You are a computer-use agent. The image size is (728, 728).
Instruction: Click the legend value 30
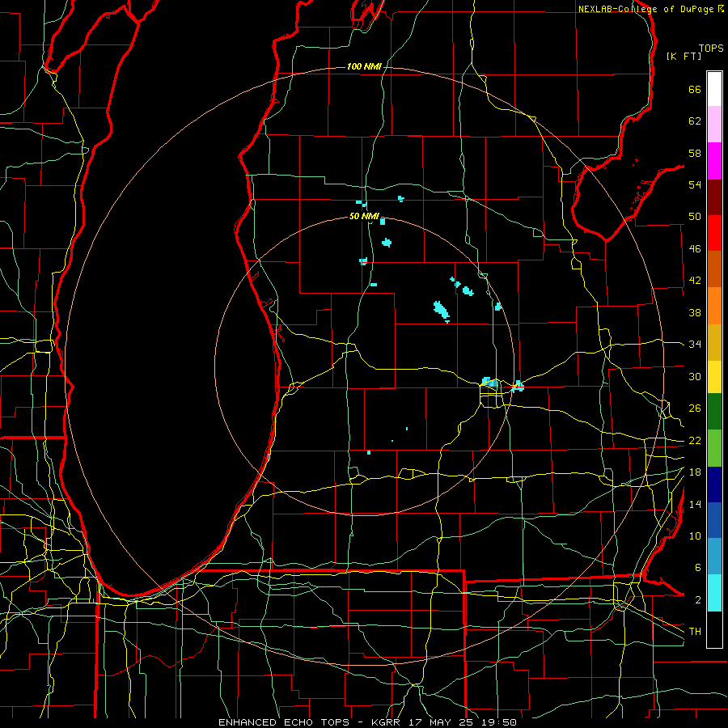695,376
